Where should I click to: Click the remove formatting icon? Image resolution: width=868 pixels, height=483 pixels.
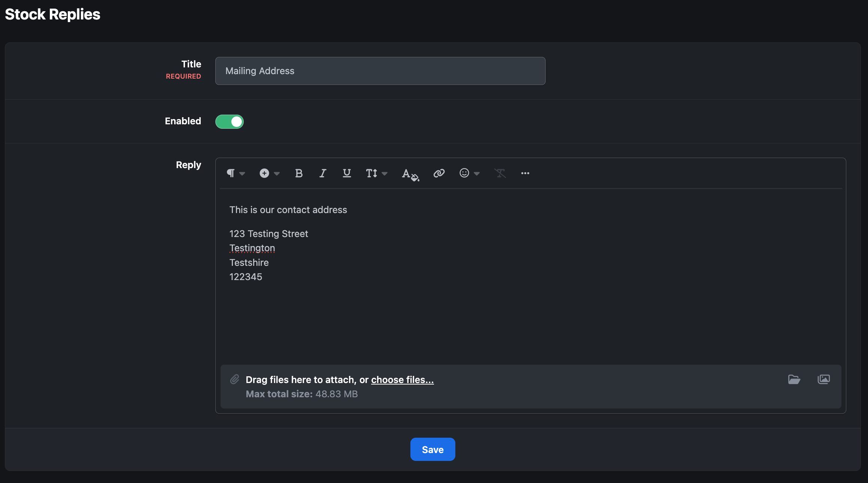coord(500,173)
